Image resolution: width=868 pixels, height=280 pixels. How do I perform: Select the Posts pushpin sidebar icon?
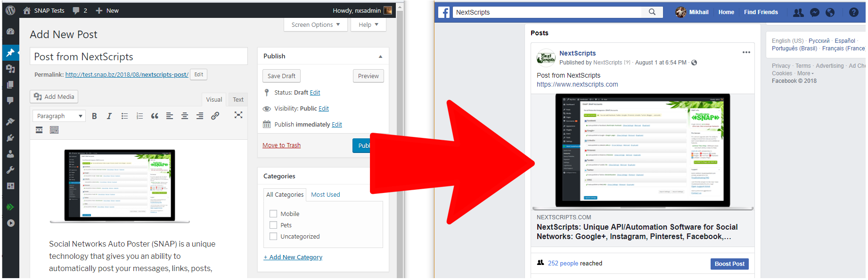pyautogui.click(x=10, y=53)
